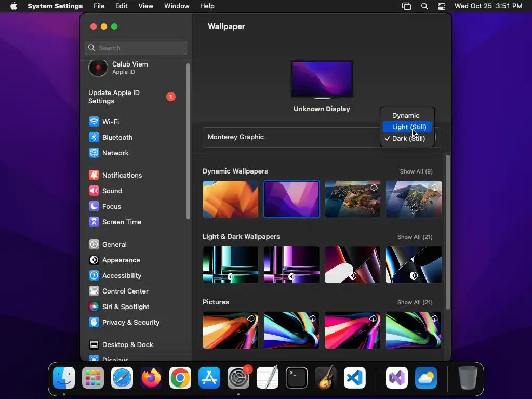Screen dimensions: 532x399
Task: Show all 9 Dynamic Wallpapers
Action: coord(416,171)
